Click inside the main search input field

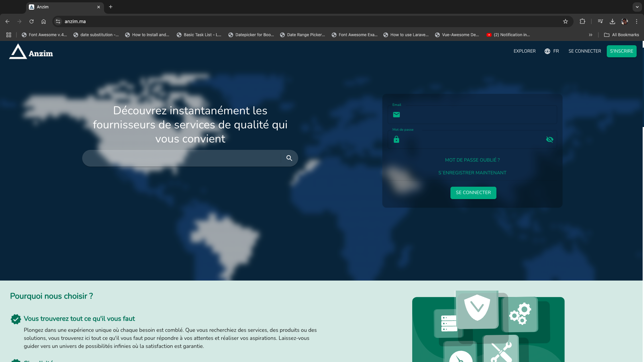tap(181, 158)
